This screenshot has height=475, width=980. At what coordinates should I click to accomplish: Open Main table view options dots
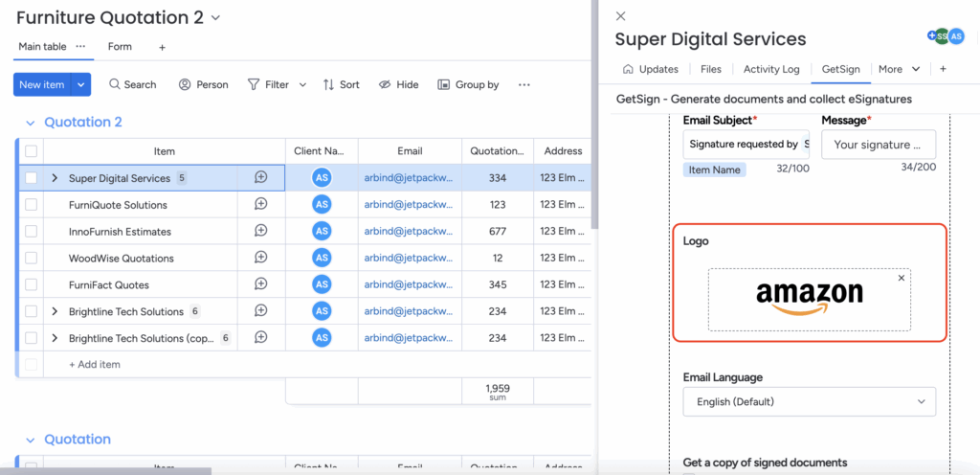point(80,46)
